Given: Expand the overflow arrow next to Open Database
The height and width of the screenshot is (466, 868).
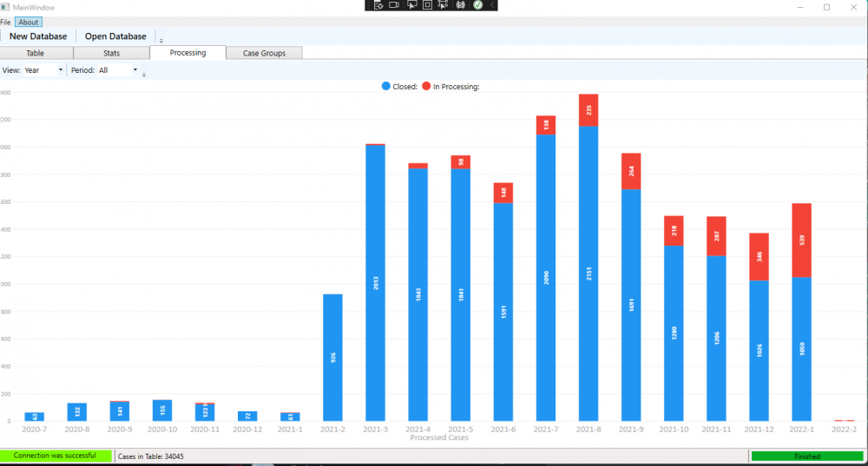Looking at the screenshot, I should [161, 41].
